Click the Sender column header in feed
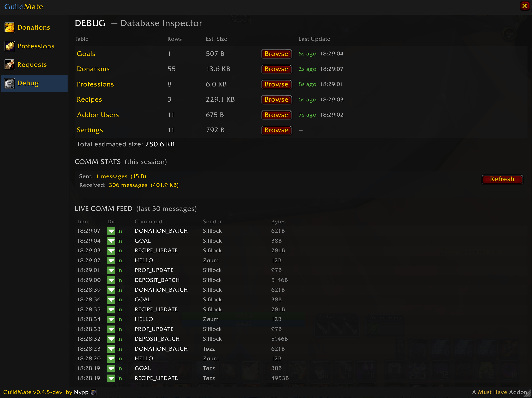532x398 pixels. [212, 222]
